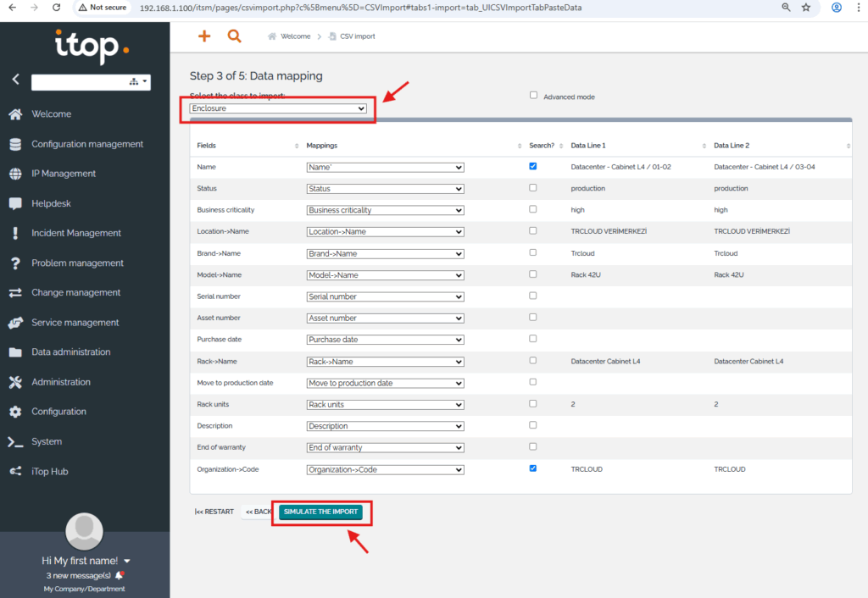Click the orange magnifier search icon

click(x=234, y=36)
